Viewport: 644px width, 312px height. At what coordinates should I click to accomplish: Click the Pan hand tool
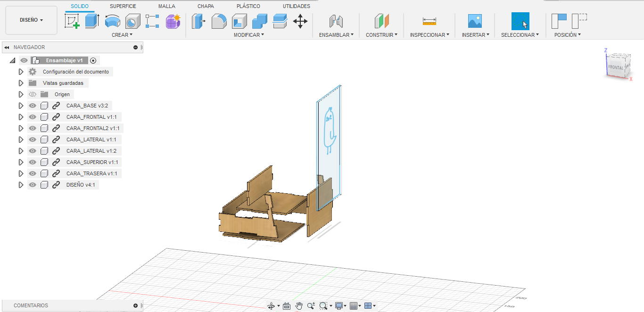[x=299, y=306]
